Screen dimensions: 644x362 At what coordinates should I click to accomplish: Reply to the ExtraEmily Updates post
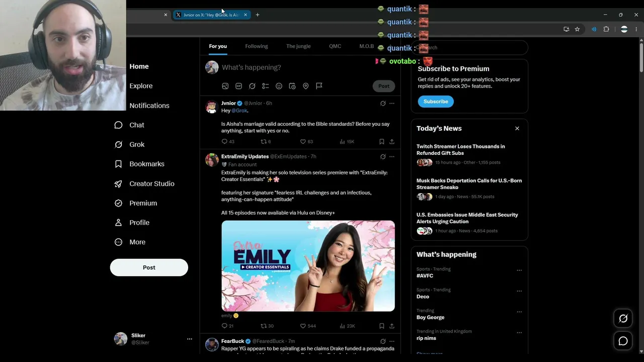point(225,326)
